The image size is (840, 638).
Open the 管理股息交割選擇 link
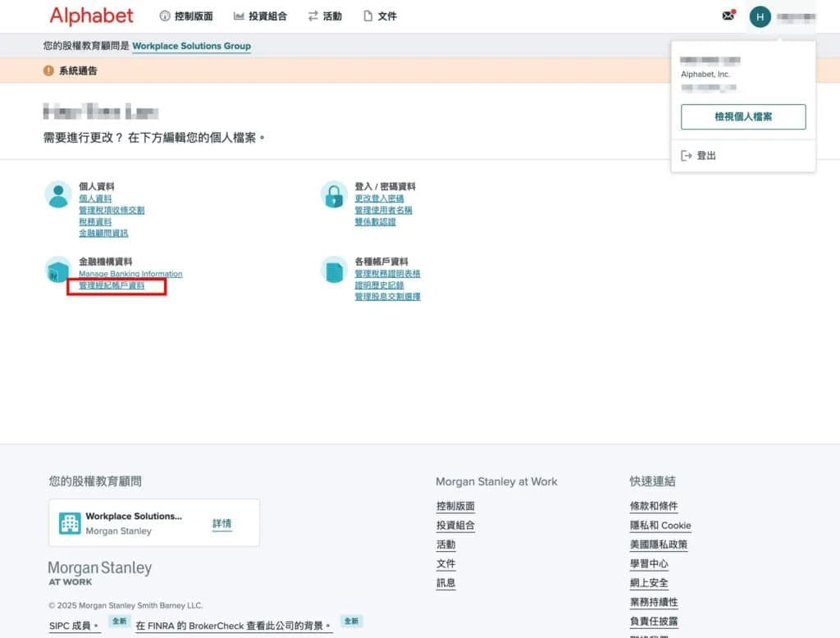[387, 296]
